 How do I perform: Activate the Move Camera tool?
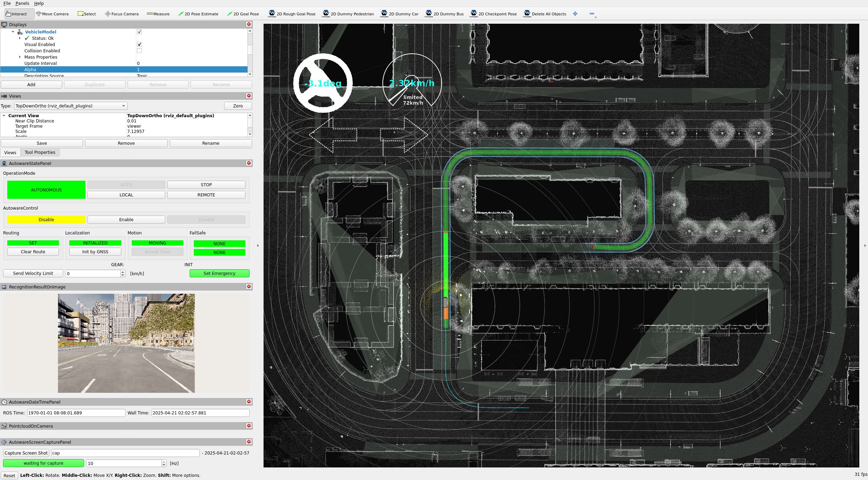[x=52, y=14]
